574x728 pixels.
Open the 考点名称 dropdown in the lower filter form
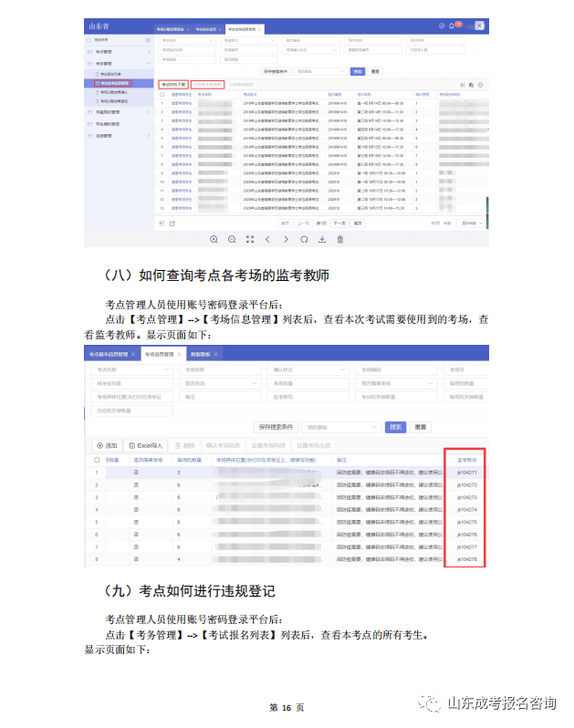tap(132, 370)
